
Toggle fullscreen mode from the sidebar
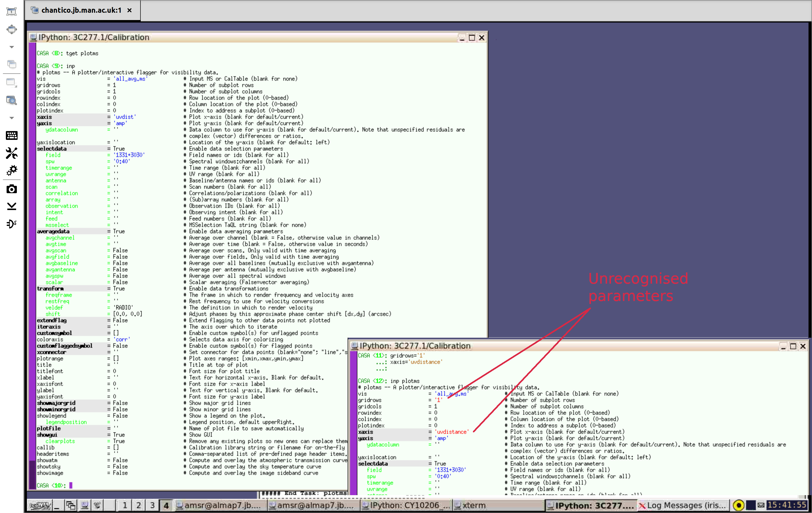11,29
